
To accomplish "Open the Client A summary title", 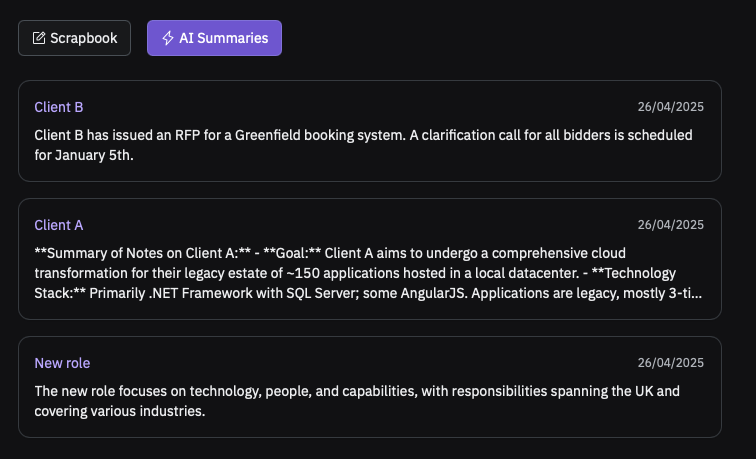I will point(59,225).
